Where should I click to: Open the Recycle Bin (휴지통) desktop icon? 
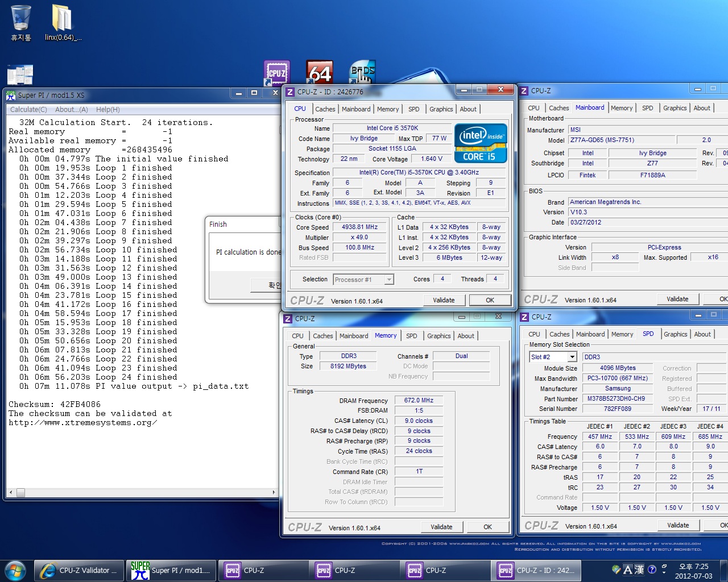[x=20, y=23]
